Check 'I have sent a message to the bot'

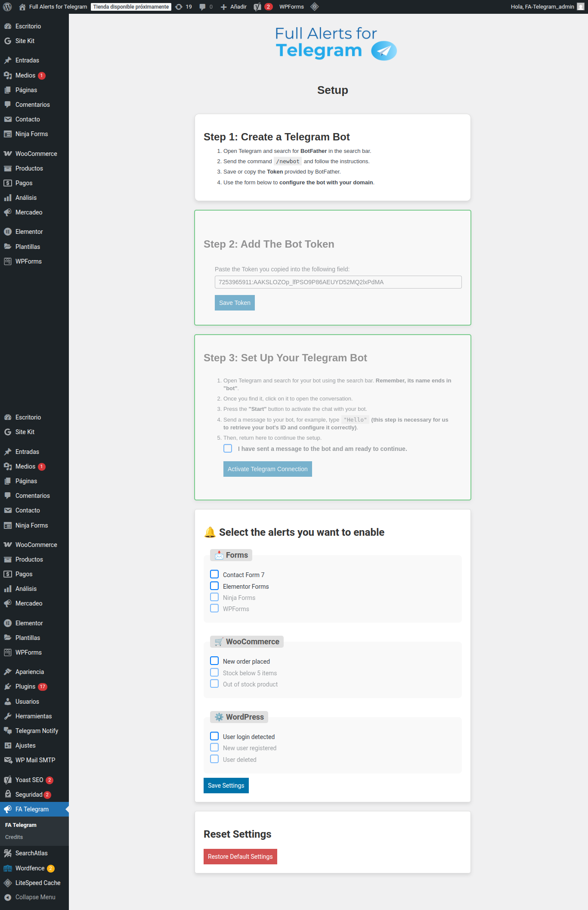pyautogui.click(x=228, y=448)
